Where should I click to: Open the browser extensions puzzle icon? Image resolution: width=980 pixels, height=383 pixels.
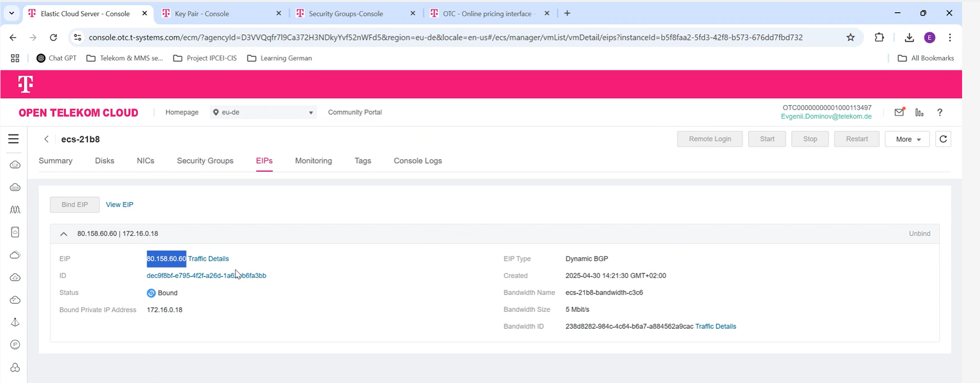(879, 38)
